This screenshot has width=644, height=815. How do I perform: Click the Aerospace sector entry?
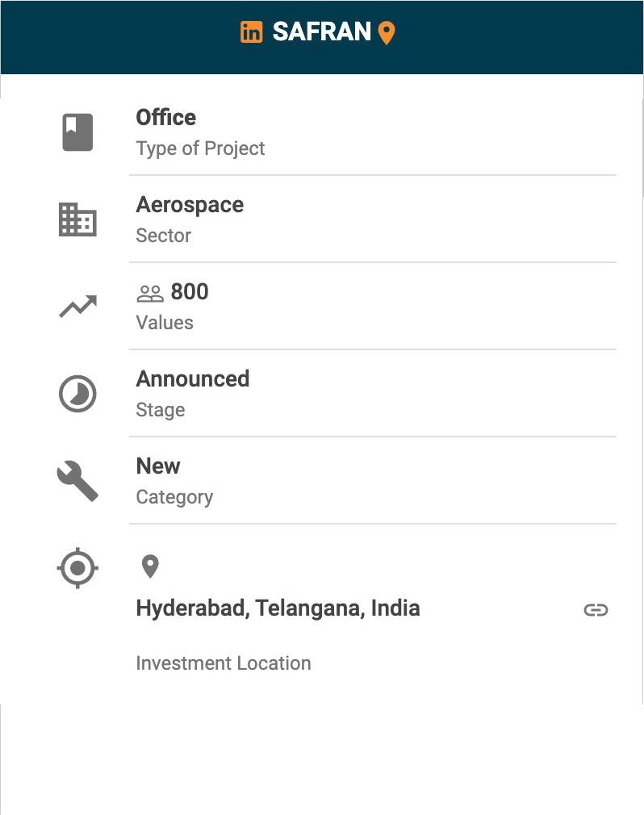click(x=190, y=205)
